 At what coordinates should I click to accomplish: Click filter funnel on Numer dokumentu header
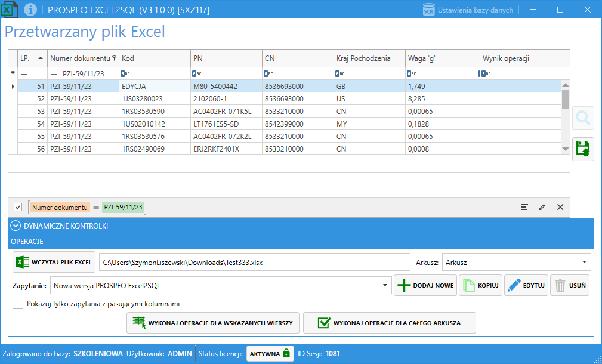[114, 58]
